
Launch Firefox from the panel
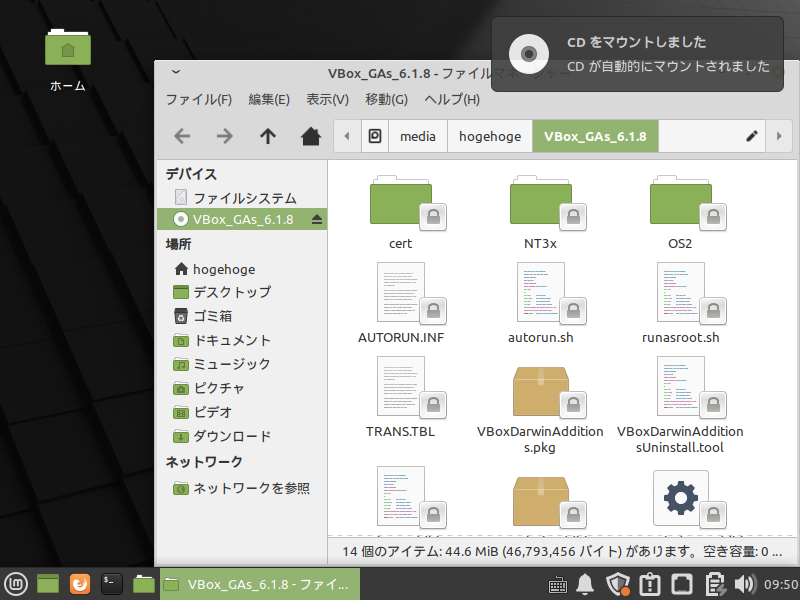point(80,584)
